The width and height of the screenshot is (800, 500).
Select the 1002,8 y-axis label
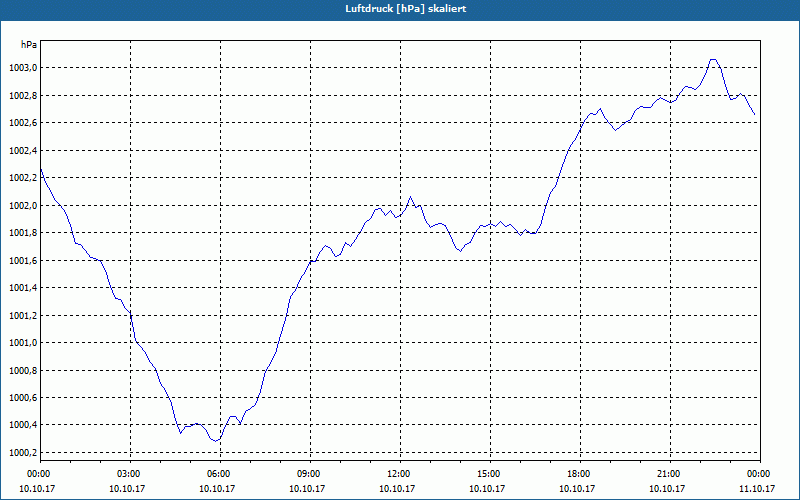pos(22,95)
